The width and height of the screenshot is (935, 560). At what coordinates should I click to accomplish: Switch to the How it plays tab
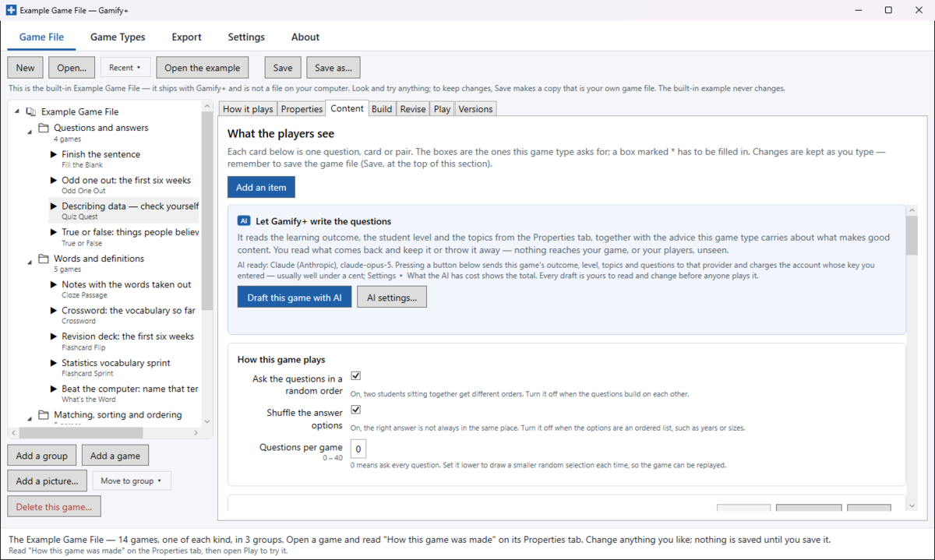tap(248, 109)
